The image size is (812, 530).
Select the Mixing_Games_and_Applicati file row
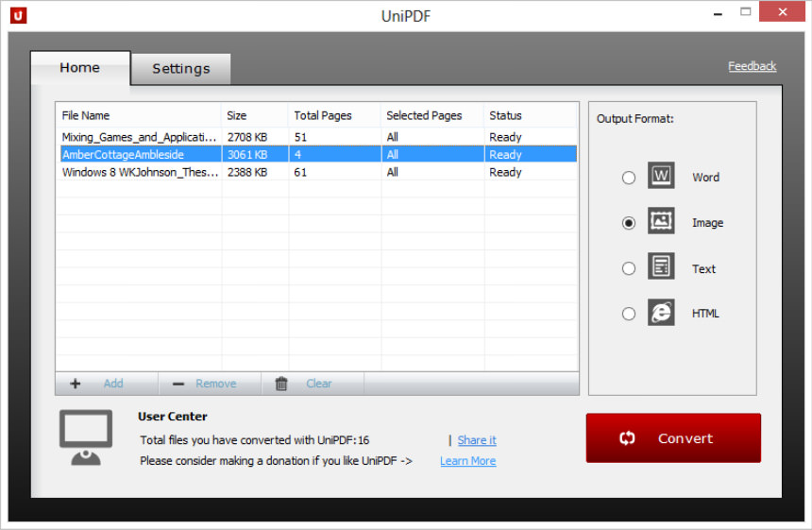139,137
